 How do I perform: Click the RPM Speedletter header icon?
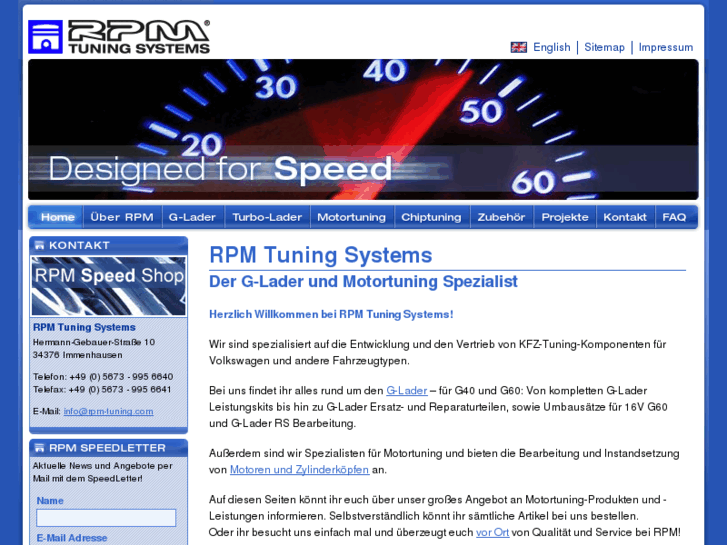tap(39, 448)
